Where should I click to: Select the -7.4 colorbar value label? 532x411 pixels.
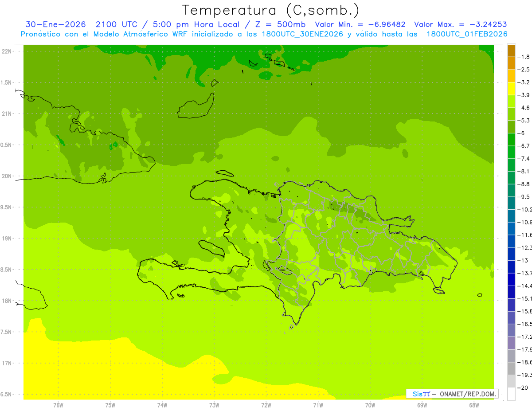(524, 159)
